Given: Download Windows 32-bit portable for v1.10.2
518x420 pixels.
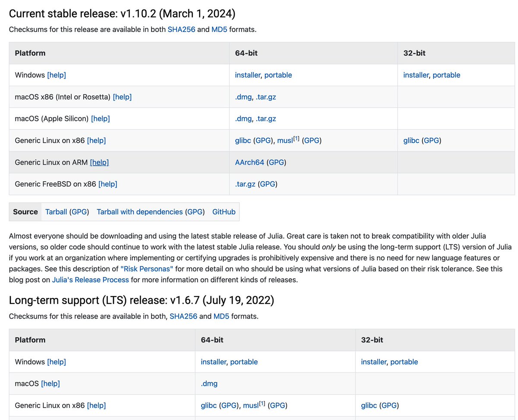Looking at the screenshot, I should (x=446, y=75).
